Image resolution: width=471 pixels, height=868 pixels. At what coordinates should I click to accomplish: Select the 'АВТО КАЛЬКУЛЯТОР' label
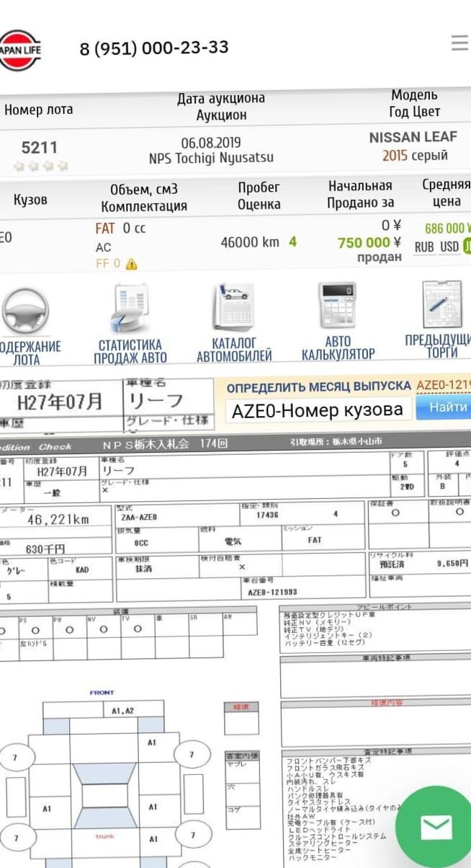pos(338,348)
